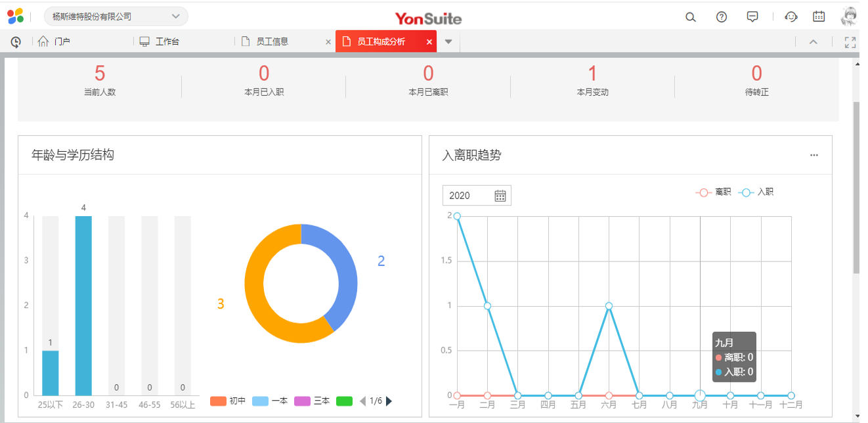The image size is (868, 423).
Task: Toggle the 入职 legend series
Action: (x=756, y=192)
